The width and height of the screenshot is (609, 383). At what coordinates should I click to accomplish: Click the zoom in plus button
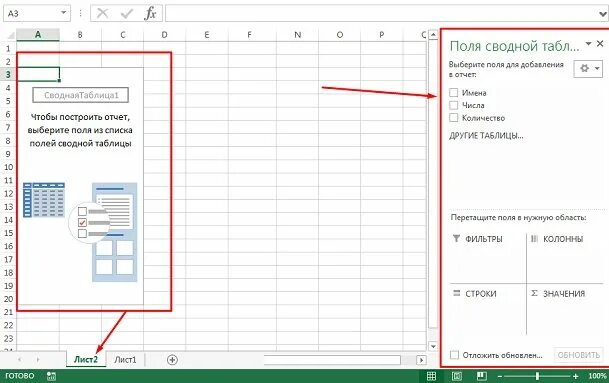click(x=575, y=376)
